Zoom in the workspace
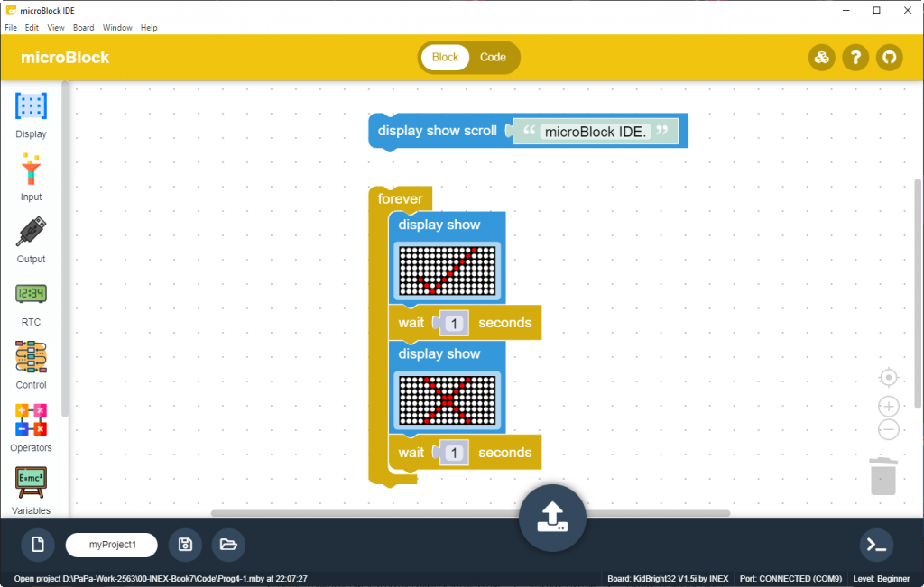 (889, 407)
